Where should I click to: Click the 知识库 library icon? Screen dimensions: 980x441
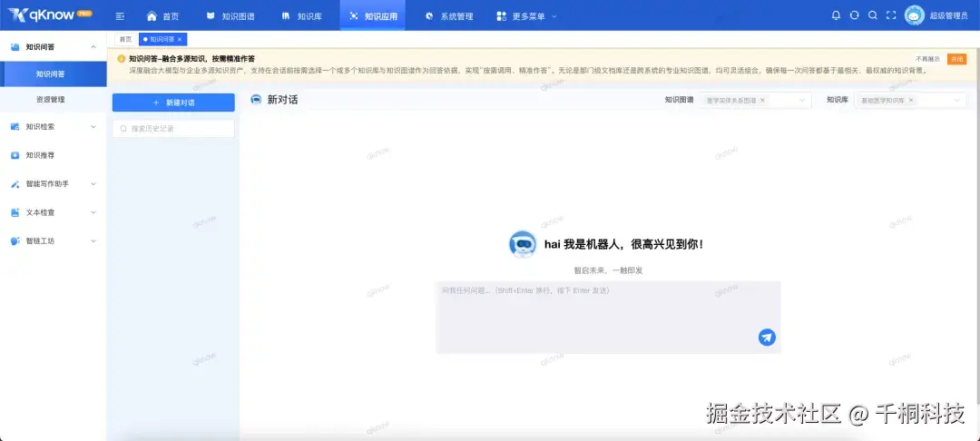click(286, 16)
